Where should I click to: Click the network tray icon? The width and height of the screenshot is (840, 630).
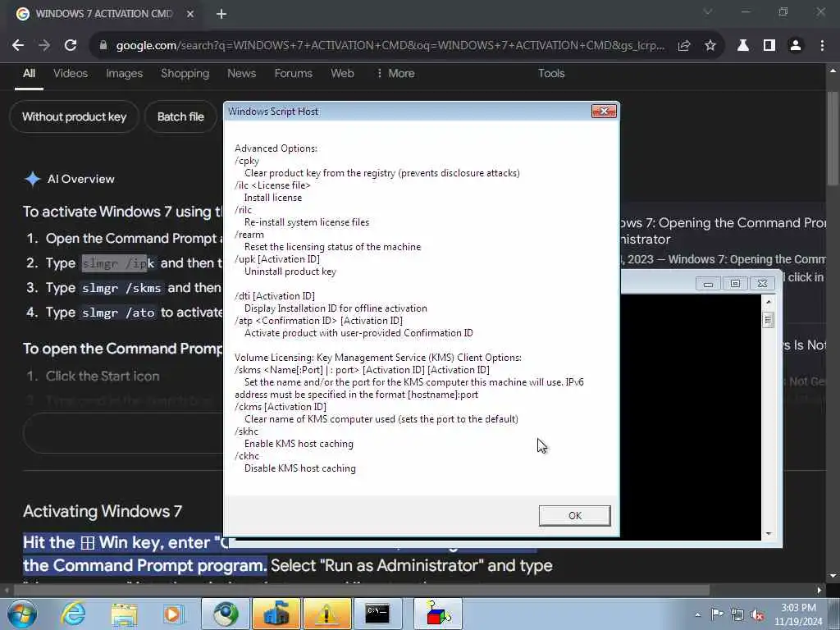coord(737,614)
